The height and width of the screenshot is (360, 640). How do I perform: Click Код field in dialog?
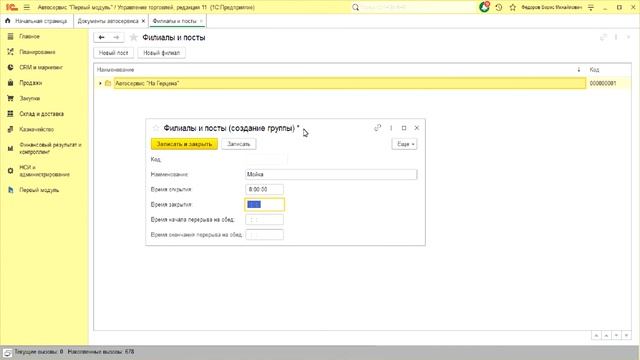point(266,159)
